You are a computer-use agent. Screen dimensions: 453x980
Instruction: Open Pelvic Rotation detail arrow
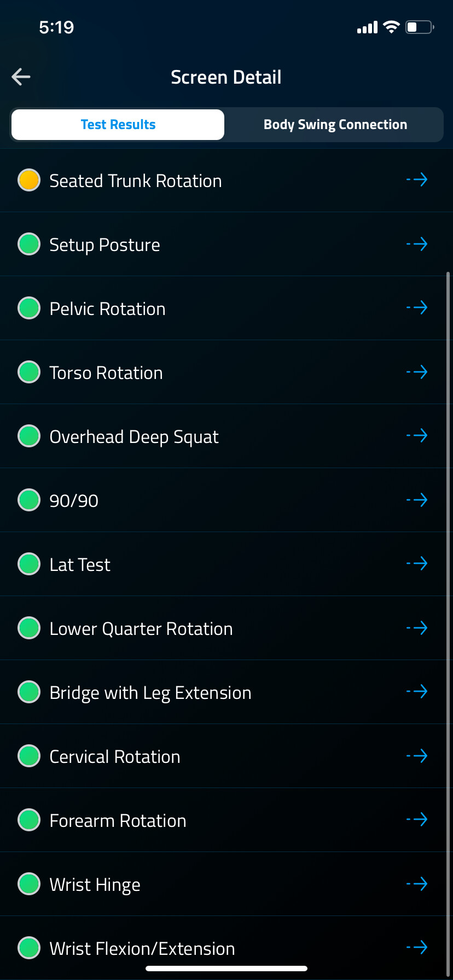click(417, 308)
